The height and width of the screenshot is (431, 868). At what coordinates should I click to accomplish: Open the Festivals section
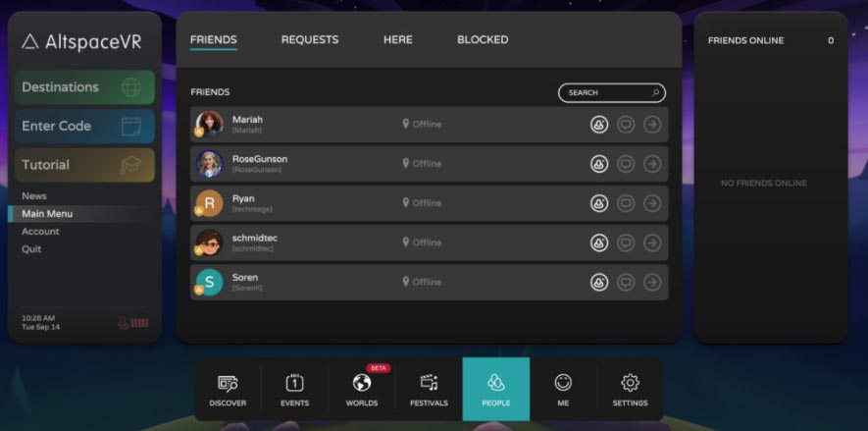click(x=429, y=390)
